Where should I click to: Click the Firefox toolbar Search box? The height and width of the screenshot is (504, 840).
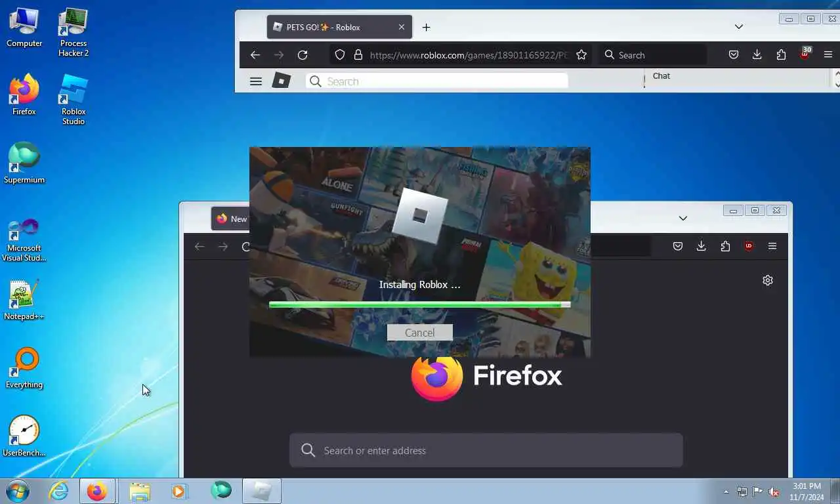[654, 55]
